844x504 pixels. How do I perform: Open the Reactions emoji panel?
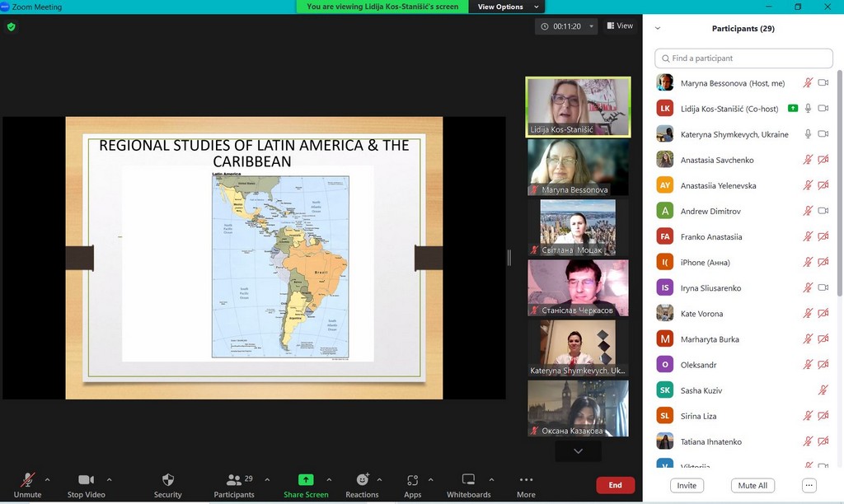(x=362, y=479)
